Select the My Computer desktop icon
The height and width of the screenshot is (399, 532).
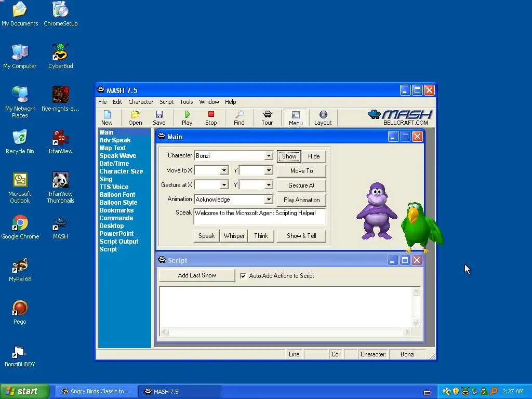click(x=20, y=56)
